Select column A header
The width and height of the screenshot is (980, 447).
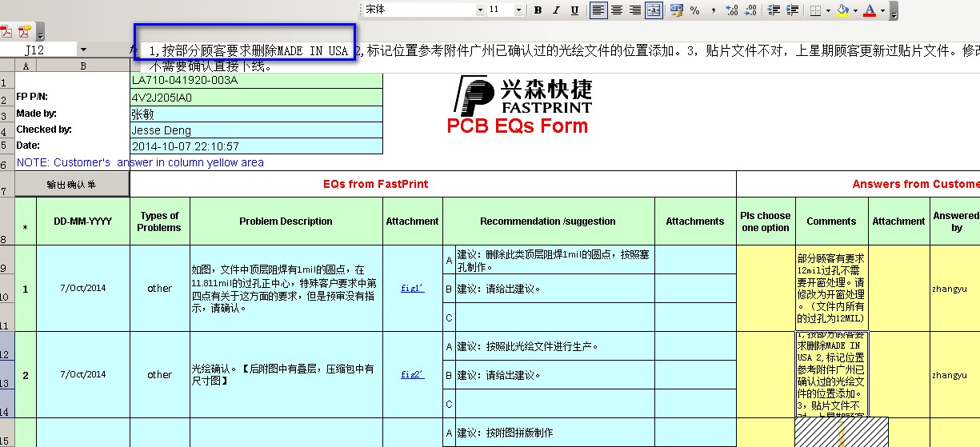[x=25, y=66]
